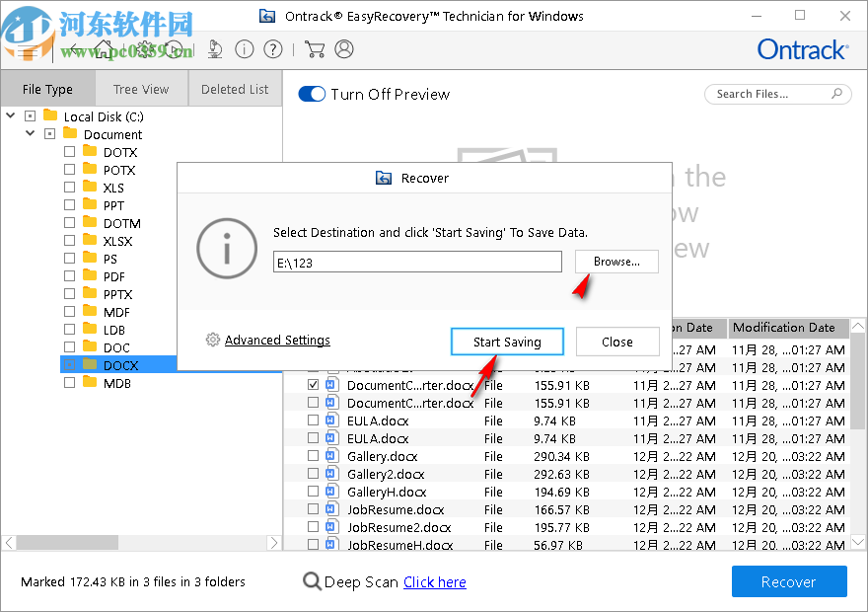Select the settings gear toolbar icon
This screenshot has height=612, width=868.
tap(146, 48)
